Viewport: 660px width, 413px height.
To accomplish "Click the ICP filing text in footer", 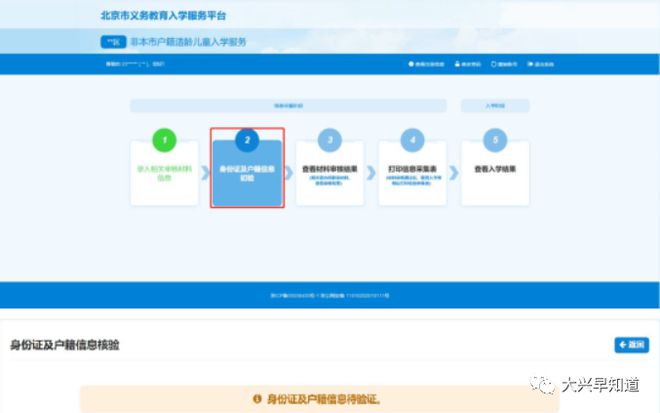I will 330,296.
